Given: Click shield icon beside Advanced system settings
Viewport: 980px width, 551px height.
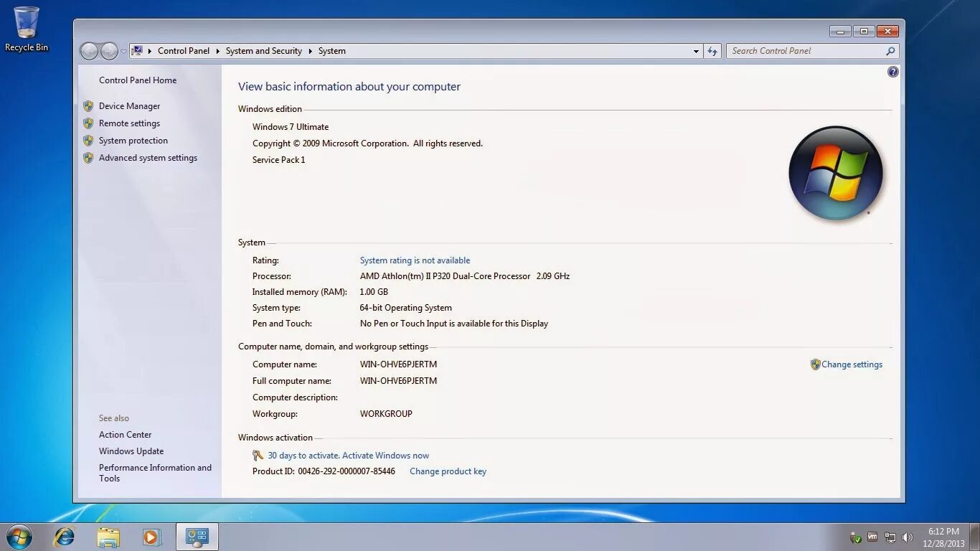Looking at the screenshot, I should (88, 158).
